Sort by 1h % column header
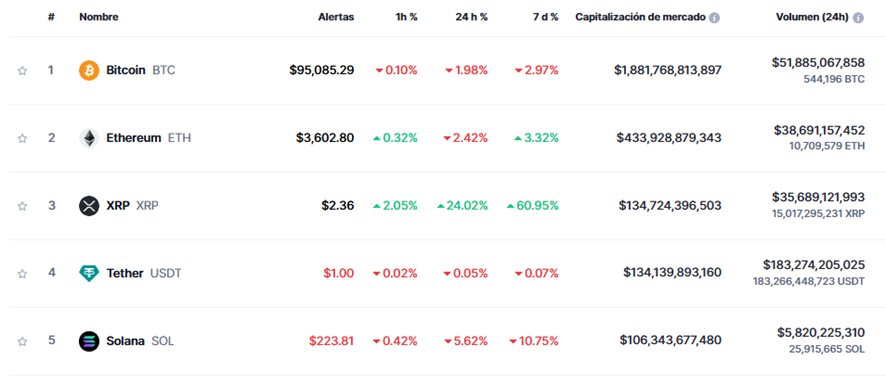 pyautogui.click(x=406, y=17)
